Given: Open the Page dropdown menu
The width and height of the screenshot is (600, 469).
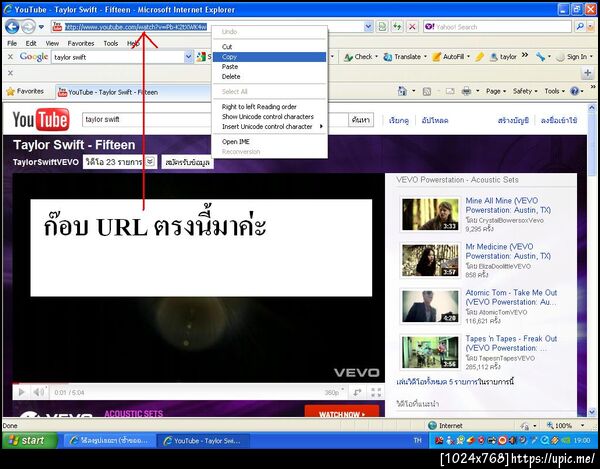Looking at the screenshot, I should tap(496, 91).
